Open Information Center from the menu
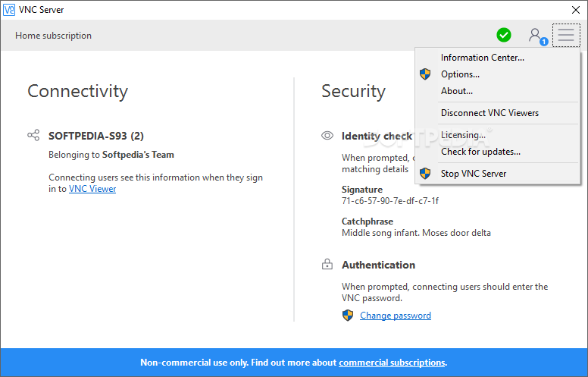The width and height of the screenshot is (588, 377). tap(497, 58)
